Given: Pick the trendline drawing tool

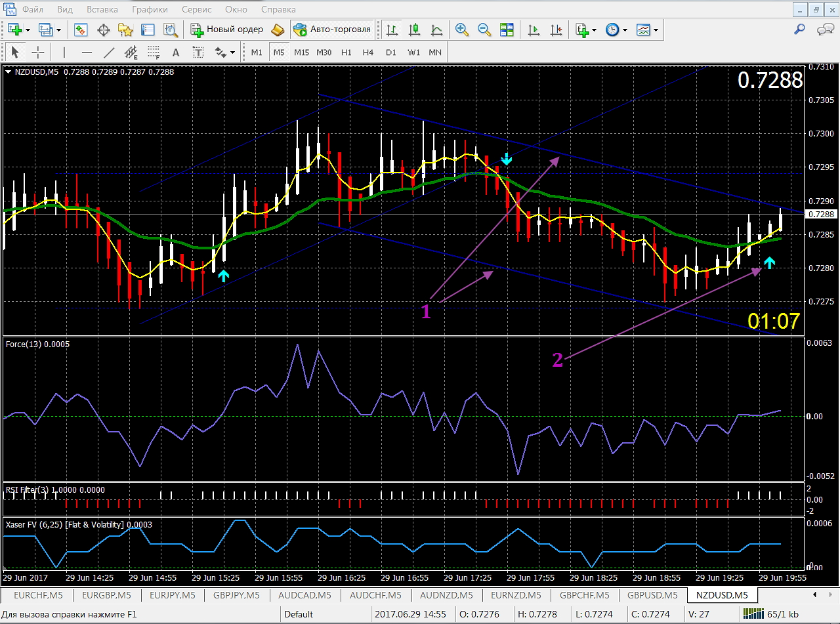Looking at the screenshot, I should [x=109, y=52].
